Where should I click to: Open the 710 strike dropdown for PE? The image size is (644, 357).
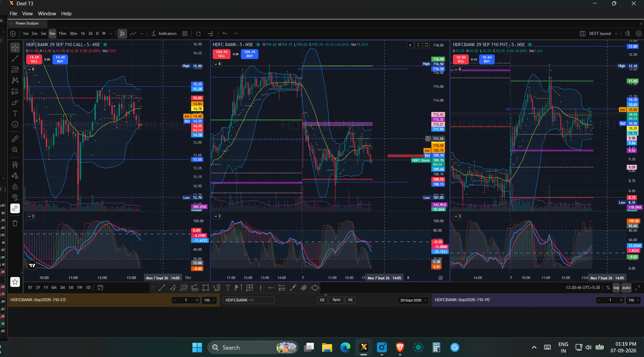(x=634, y=301)
